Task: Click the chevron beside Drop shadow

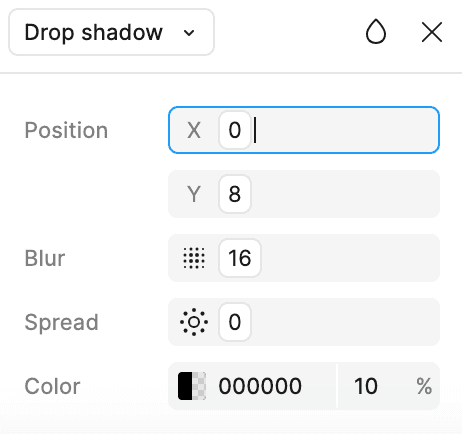Action: [x=189, y=33]
